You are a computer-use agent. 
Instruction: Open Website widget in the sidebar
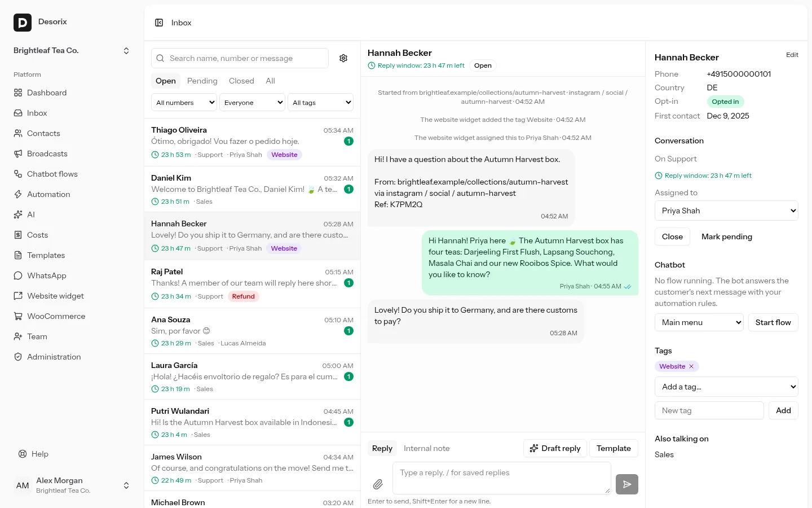coord(72,296)
